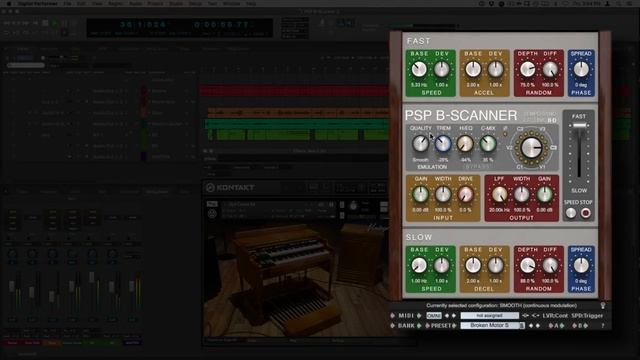
Task: Click the INPUT section GAIN knob
Action: tap(420, 195)
